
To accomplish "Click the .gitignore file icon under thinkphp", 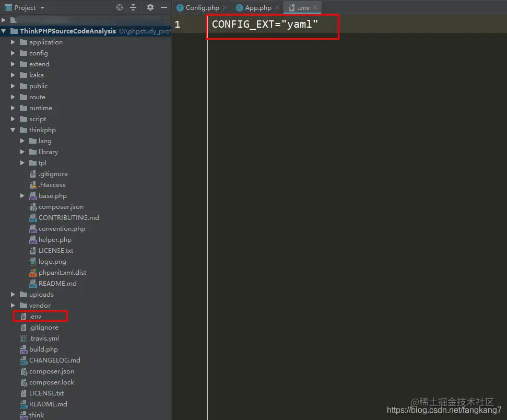I will coord(33,174).
